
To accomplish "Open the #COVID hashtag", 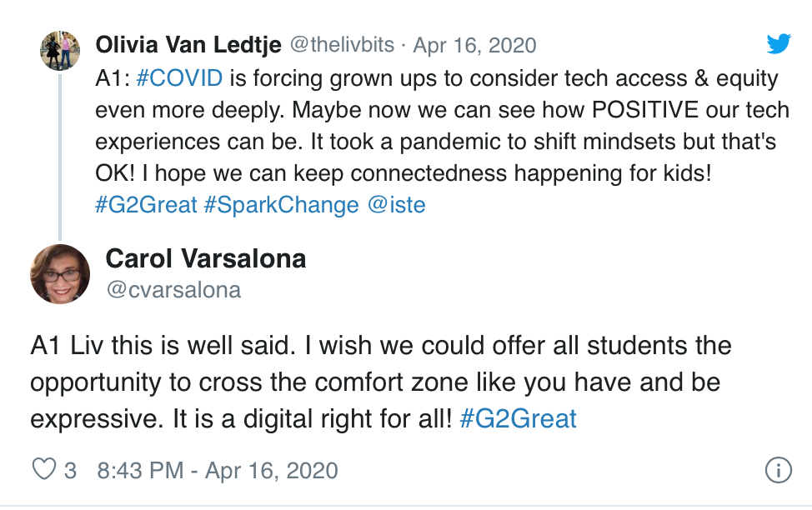I will point(179,79).
